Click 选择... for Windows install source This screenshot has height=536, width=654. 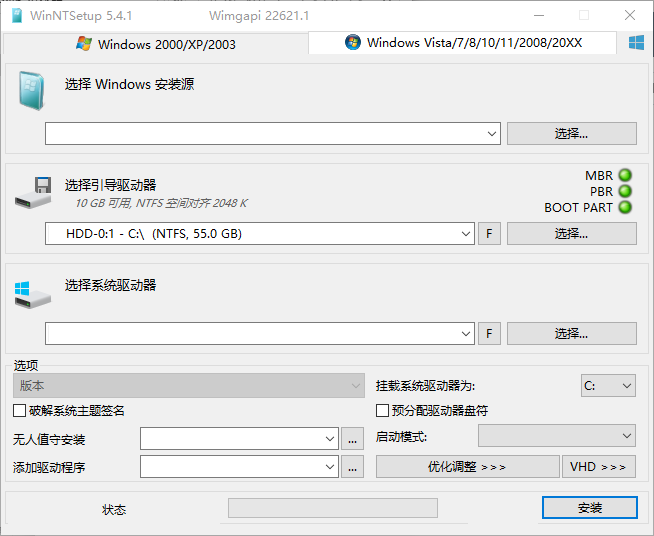pos(572,133)
